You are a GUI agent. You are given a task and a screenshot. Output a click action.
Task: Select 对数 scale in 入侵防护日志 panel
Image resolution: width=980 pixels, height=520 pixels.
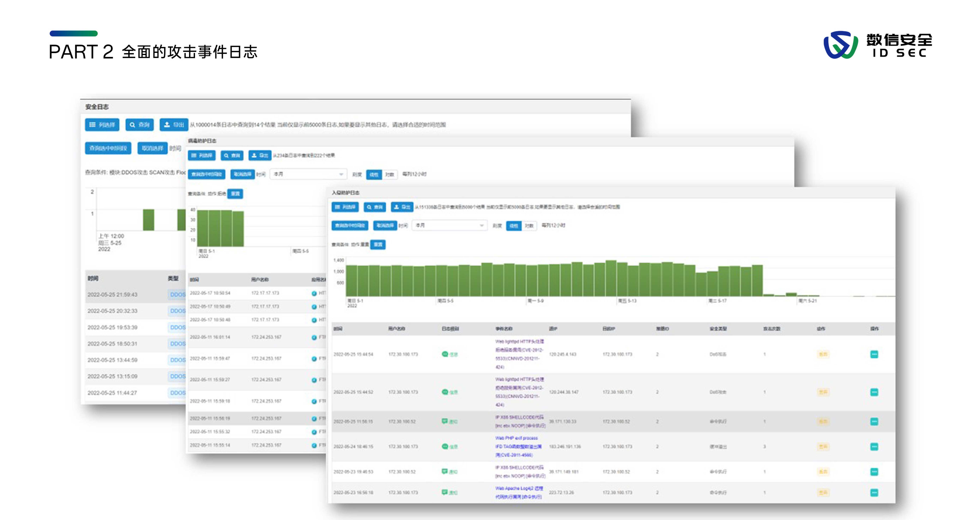[529, 226]
